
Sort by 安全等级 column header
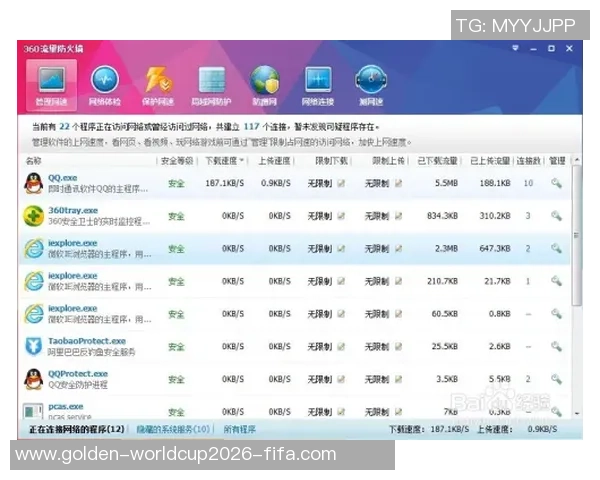[x=176, y=160]
